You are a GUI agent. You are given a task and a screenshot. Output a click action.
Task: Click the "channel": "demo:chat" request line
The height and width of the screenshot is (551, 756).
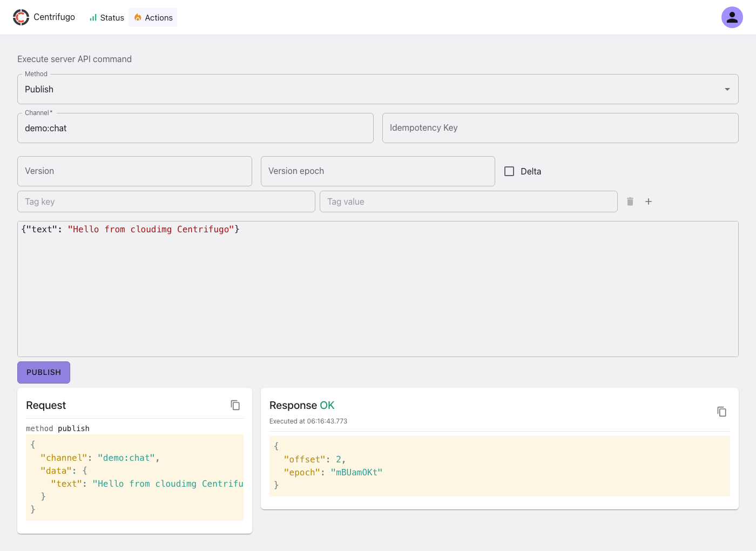[100, 458]
